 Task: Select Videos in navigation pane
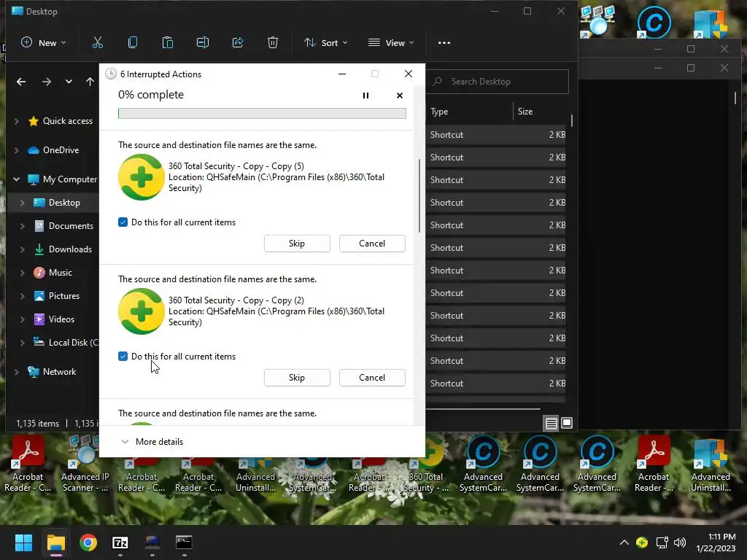(x=61, y=319)
